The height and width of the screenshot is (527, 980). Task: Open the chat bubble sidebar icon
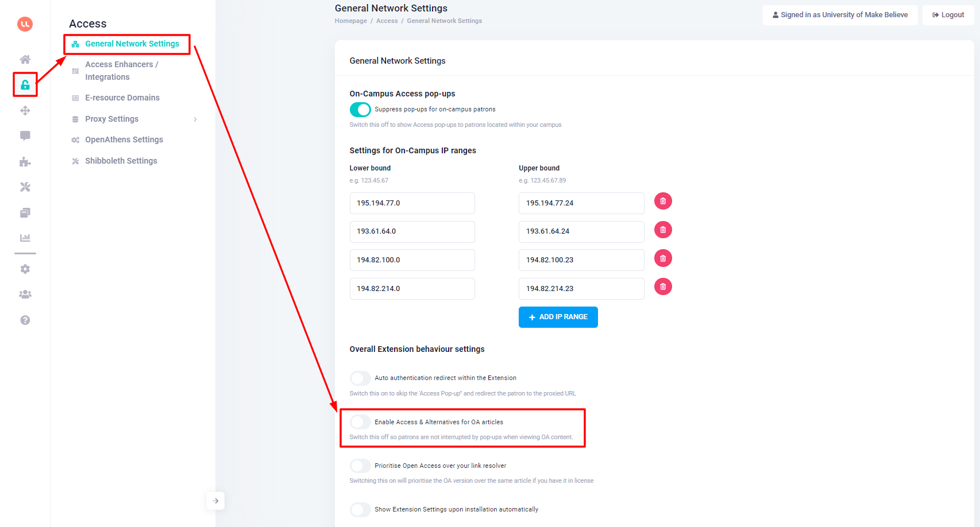[x=25, y=135]
